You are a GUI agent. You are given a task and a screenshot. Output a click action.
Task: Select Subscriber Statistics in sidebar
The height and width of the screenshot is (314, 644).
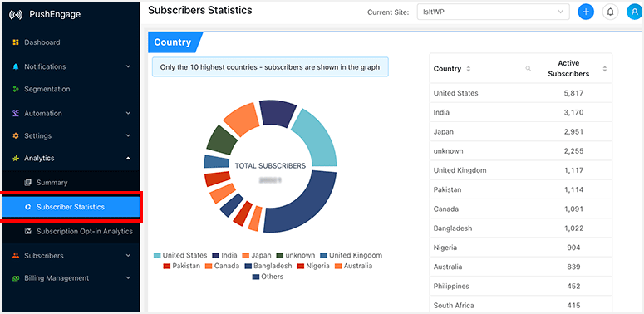pos(71,207)
